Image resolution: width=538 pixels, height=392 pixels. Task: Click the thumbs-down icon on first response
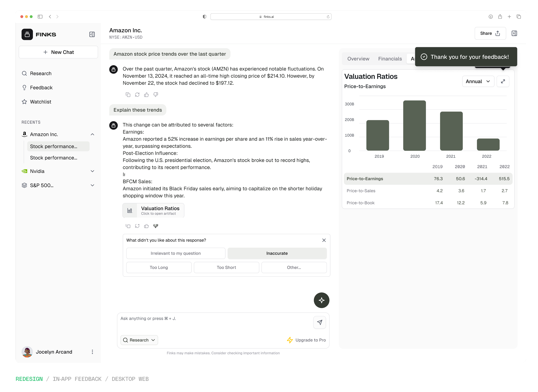point(156,95)
